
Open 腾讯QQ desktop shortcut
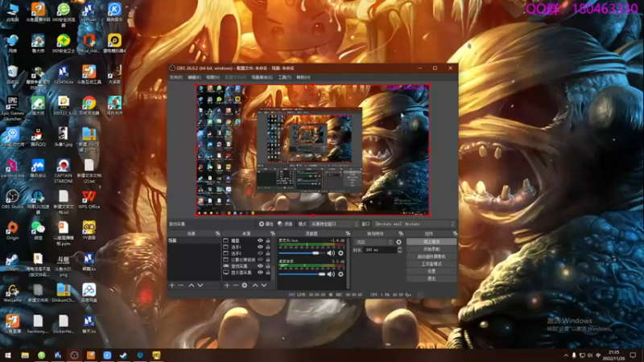(x=38, y=137)
